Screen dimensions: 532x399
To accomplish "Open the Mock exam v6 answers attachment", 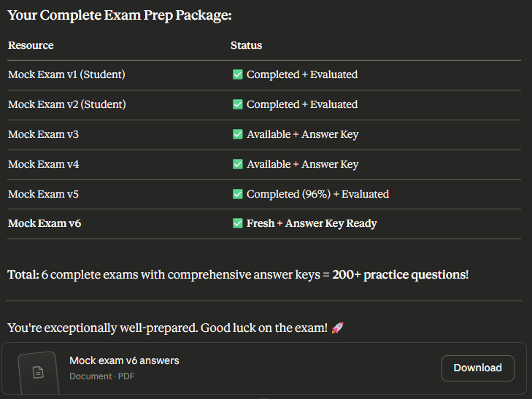I will pos(124,360).
